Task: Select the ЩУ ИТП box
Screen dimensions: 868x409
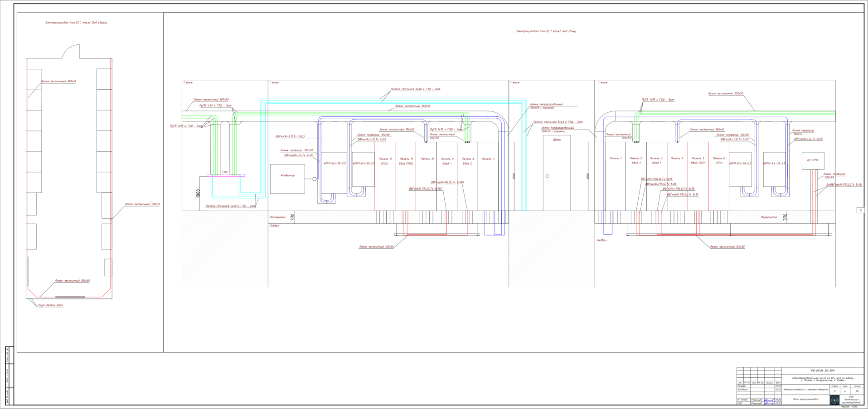Action: (813, 161)
